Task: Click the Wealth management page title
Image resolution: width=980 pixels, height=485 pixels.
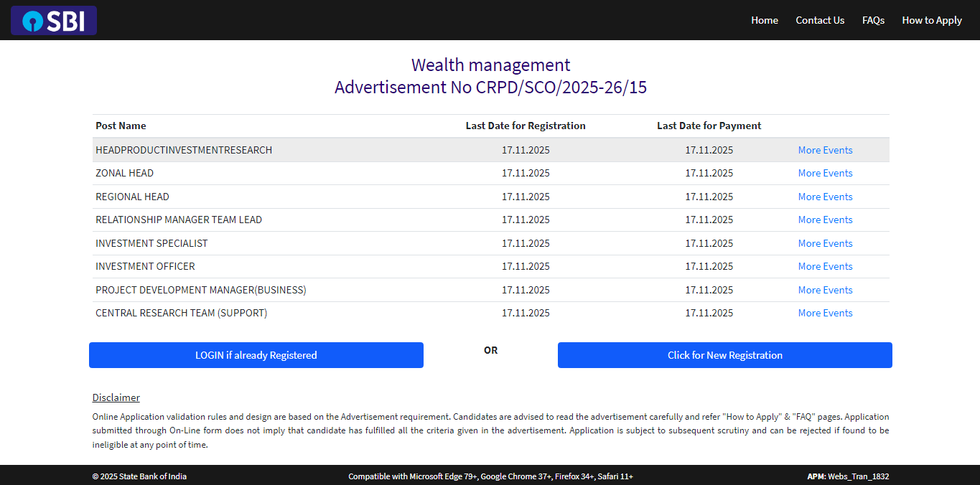Action: [490, 65]
